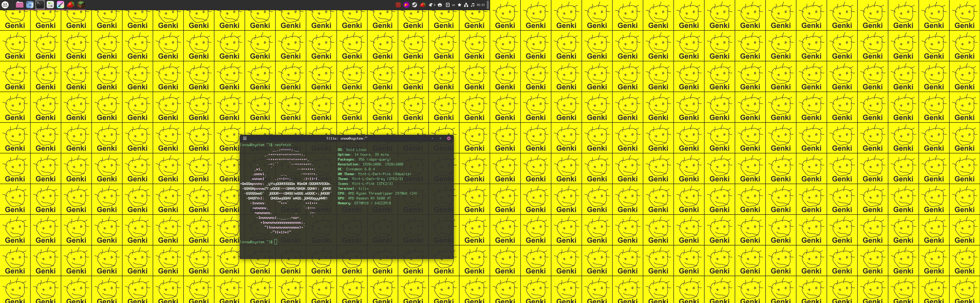Screen dimensions: 980x303
Task: Click the removable drives eject applet
Action: pyautogui.click(x=447, y=5)
